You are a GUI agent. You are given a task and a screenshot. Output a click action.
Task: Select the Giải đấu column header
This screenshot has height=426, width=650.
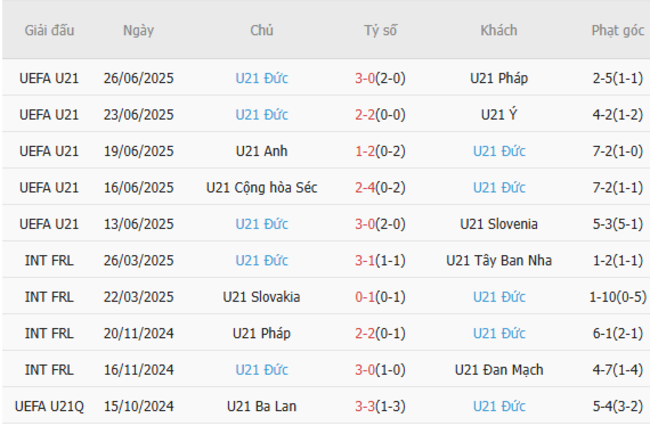click(49, 30)
